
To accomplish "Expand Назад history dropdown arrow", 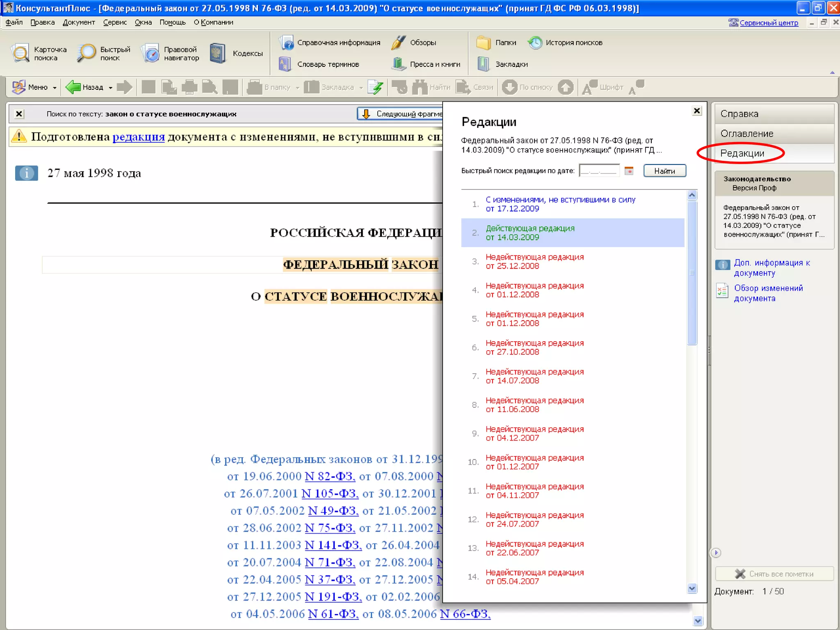I will 110,88.
